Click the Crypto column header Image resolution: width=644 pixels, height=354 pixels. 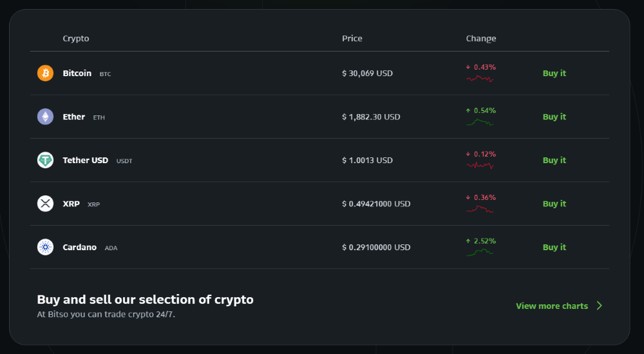coord(75,39)
